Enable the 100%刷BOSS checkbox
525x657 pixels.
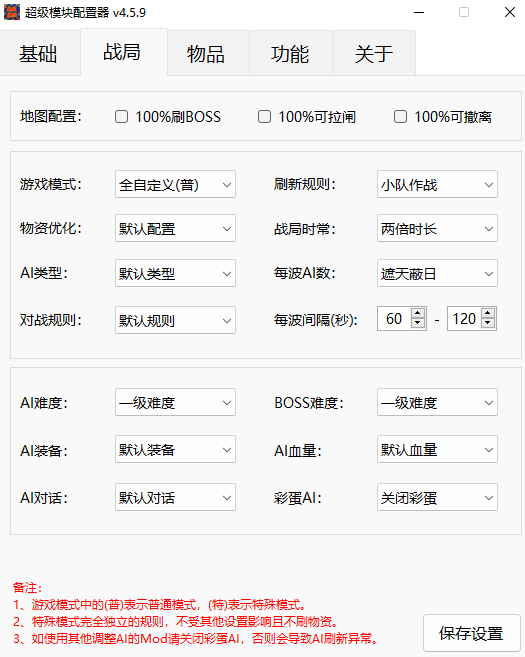122,116
